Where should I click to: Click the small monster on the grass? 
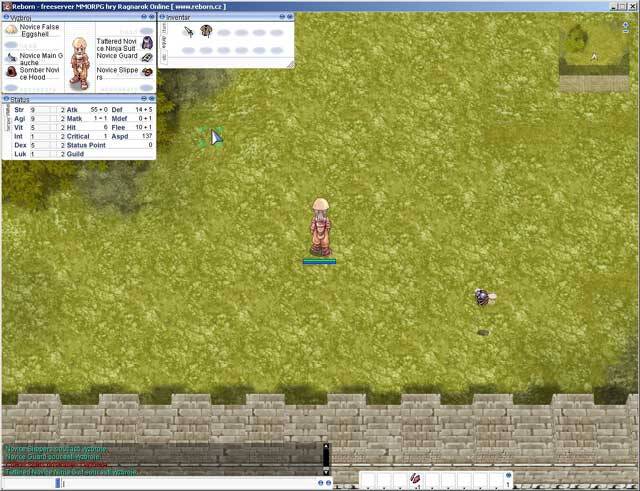click(483, 297)
